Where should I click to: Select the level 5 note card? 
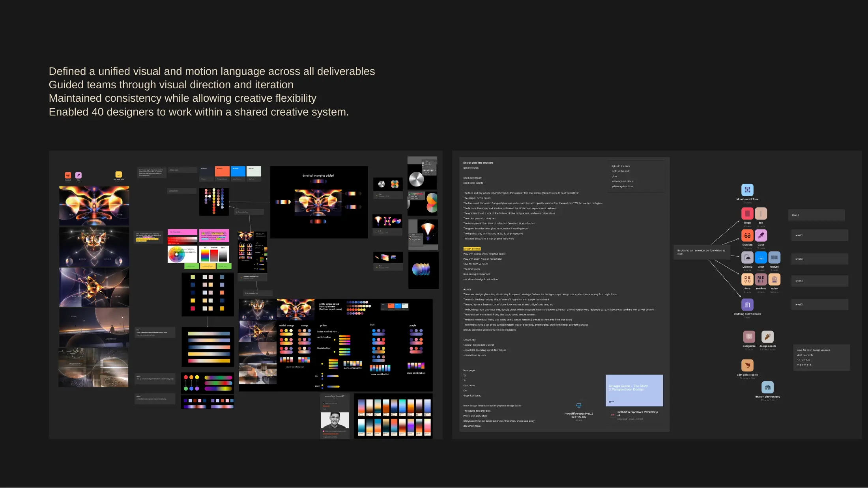click(820, 305)
